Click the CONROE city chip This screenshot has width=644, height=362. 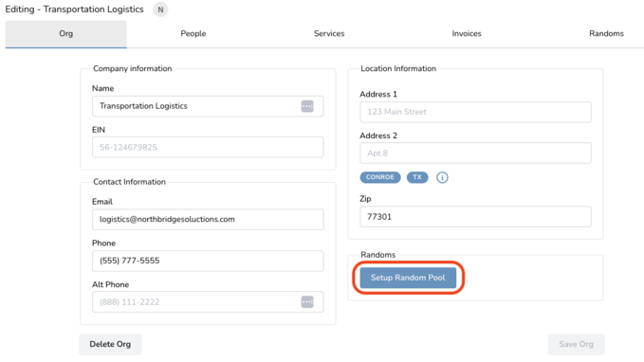(380, 177)
